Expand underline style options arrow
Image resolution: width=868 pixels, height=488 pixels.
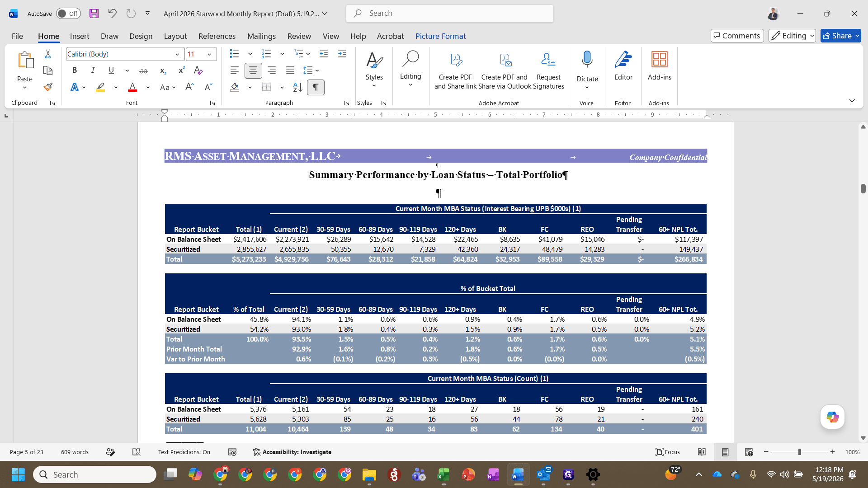pos(127,70)
